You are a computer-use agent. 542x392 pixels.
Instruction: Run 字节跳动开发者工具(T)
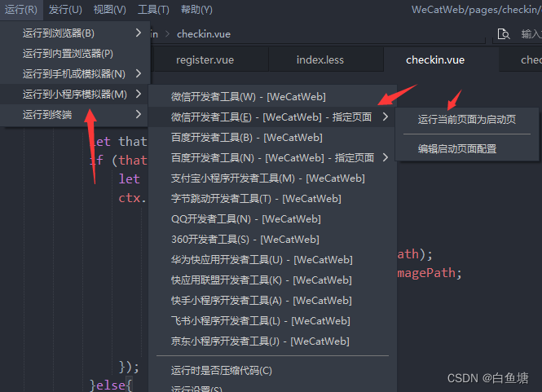coord(272,199)
